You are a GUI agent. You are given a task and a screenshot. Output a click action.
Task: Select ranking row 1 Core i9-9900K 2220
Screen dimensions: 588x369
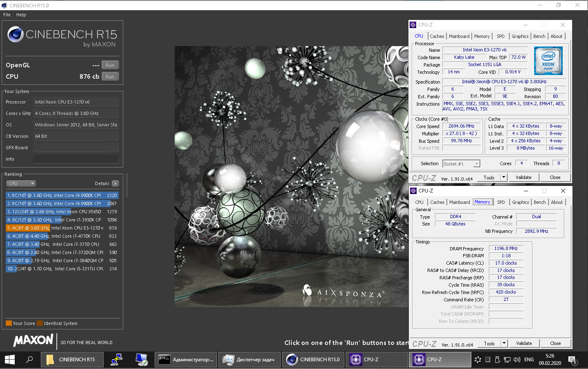[x=62, y=195]
